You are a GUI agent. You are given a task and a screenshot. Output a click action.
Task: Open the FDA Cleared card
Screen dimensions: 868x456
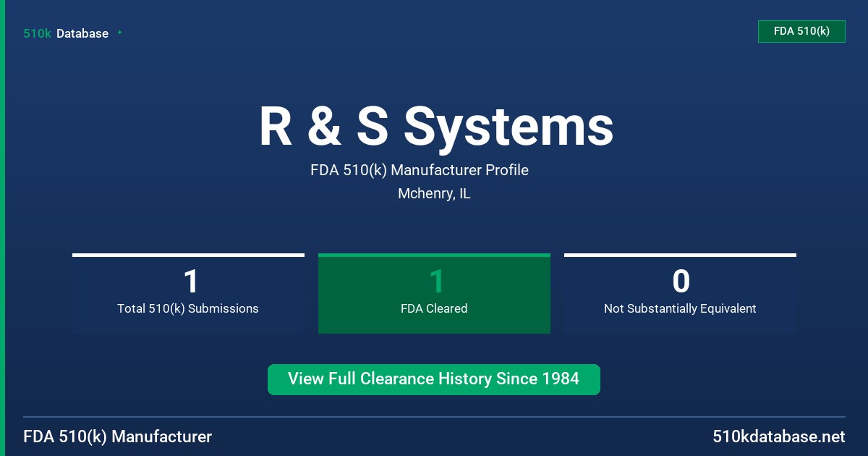tap(434, 294)
